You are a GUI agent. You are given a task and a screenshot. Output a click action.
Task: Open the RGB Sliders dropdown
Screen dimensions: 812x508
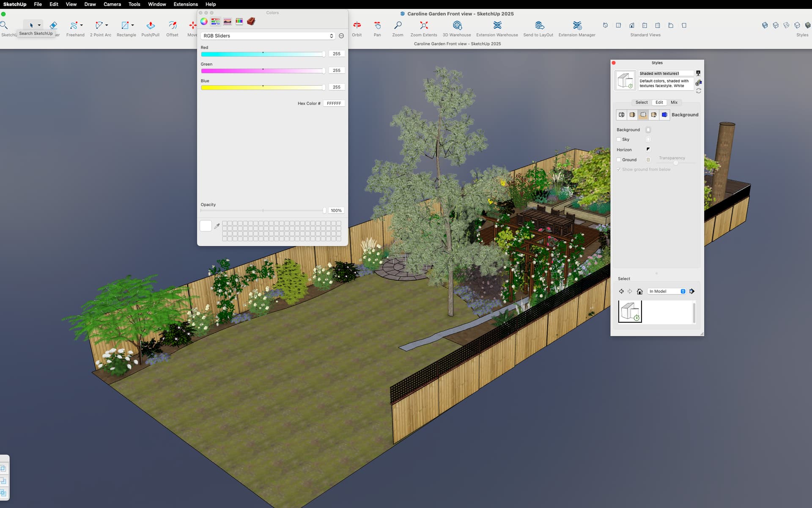point(268,36)
